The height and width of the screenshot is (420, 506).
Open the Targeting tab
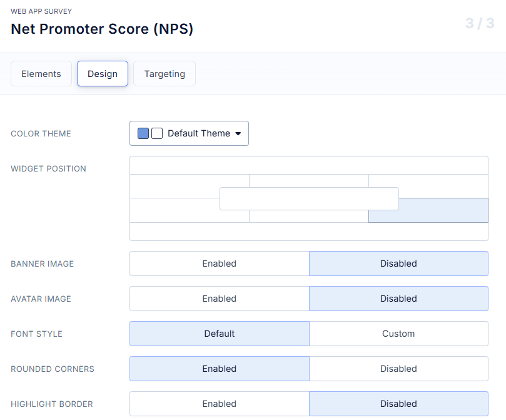point(164,74)
